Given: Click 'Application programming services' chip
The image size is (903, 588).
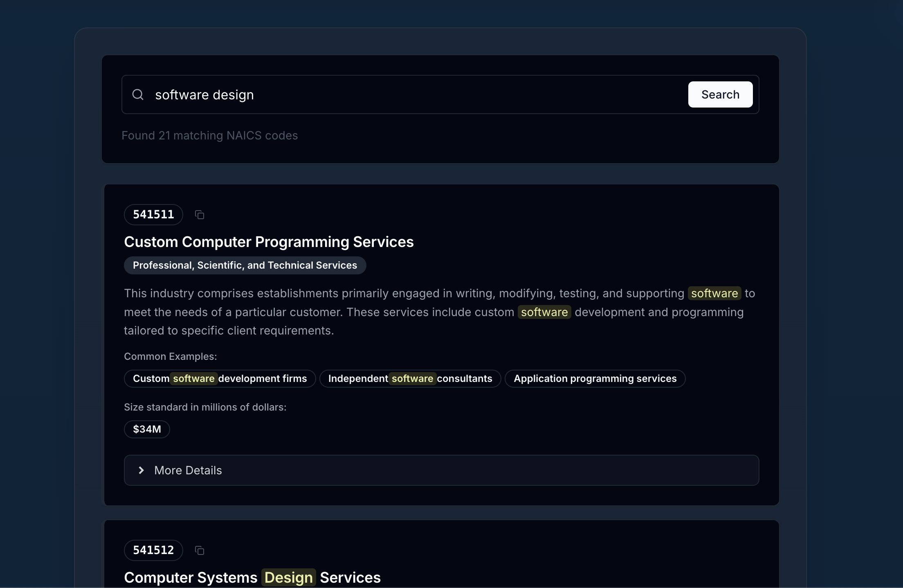Looking at the screenshot, I should pos(595,379).
